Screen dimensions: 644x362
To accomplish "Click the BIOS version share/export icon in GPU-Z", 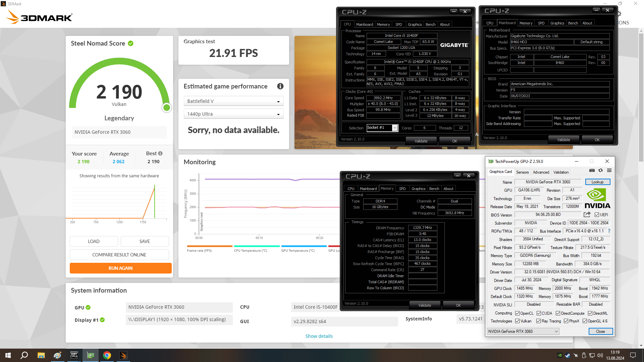I will click(587, 215).
